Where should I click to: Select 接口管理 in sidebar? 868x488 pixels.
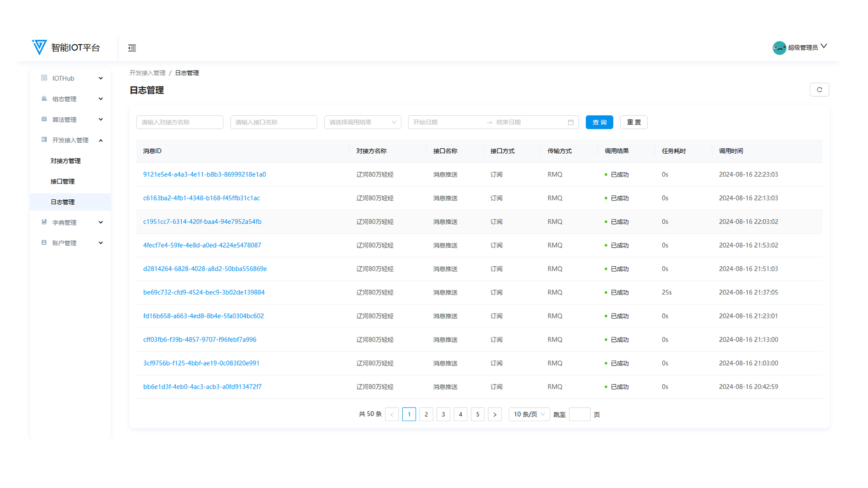point(62,182)
